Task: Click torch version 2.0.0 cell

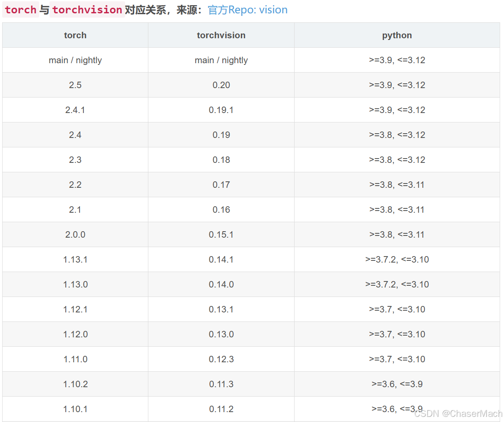Action: [x=75, y=235]
